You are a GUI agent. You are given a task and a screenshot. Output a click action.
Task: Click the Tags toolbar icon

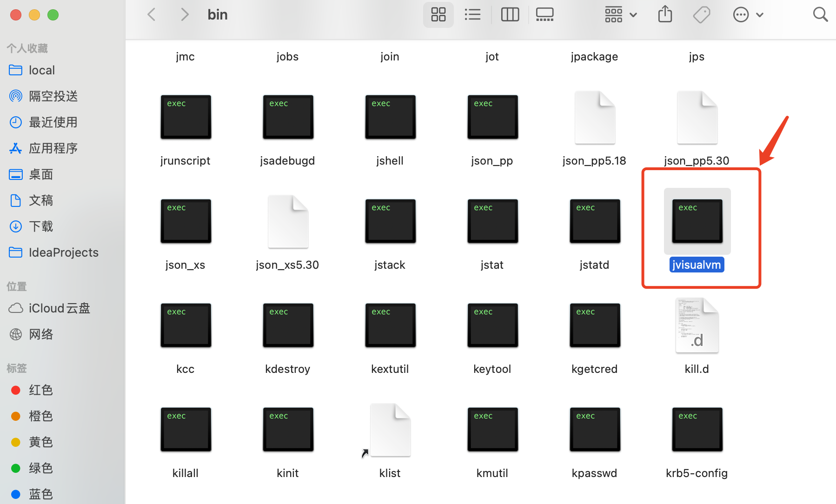701,14
